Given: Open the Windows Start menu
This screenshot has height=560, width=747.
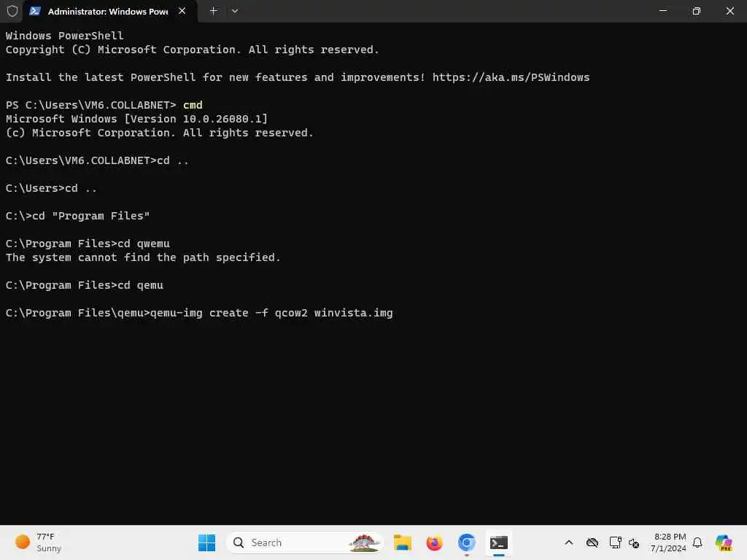Looking at the screenshot, I should [206, 542].
